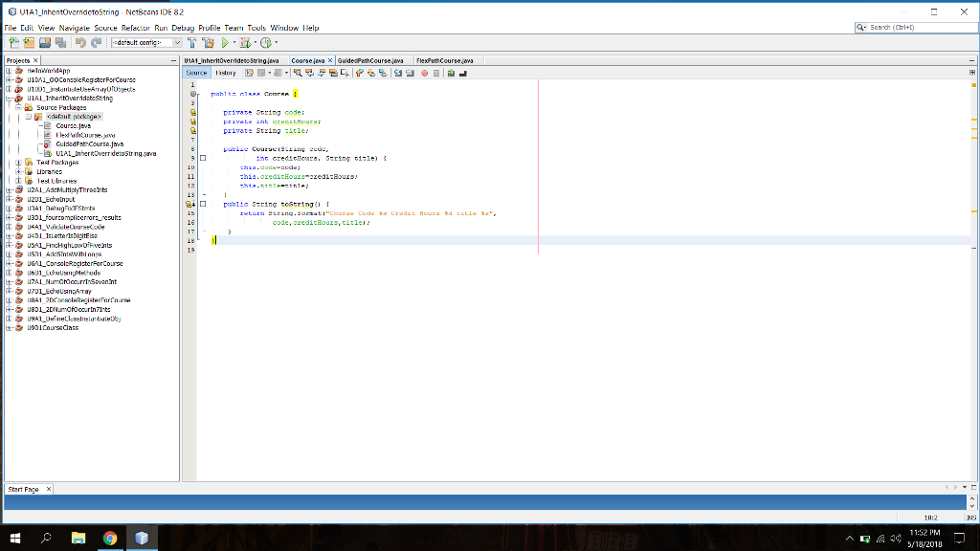
Task: Click the Undo icon in the toolbar
Action: (x=80, y=43)
